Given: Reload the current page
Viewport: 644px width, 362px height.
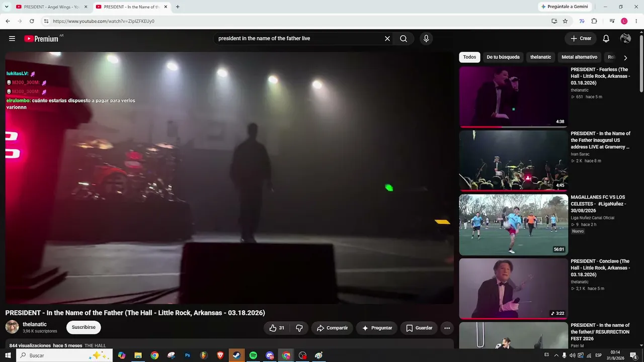Looking at the screenshot, I should [x=32, y=21].
